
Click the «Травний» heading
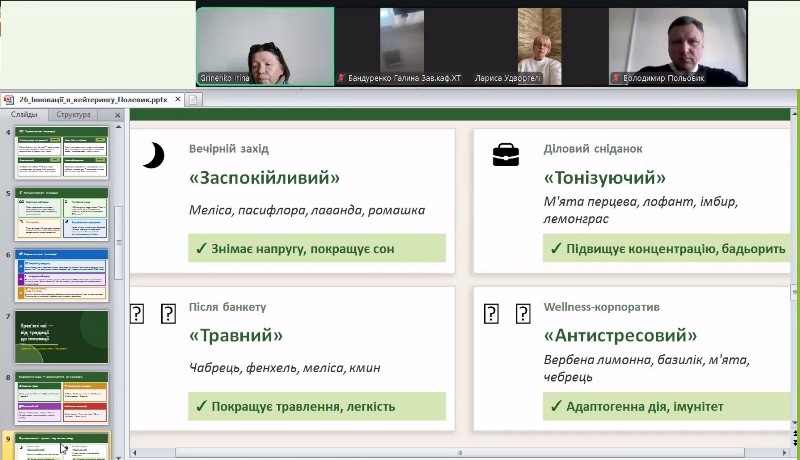(x=236, y=335)
